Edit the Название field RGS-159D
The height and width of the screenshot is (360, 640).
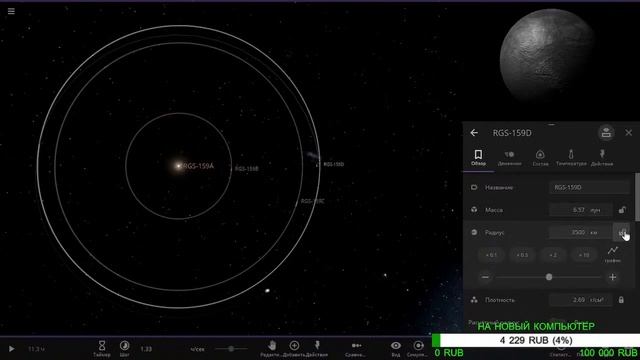[589, 187]
